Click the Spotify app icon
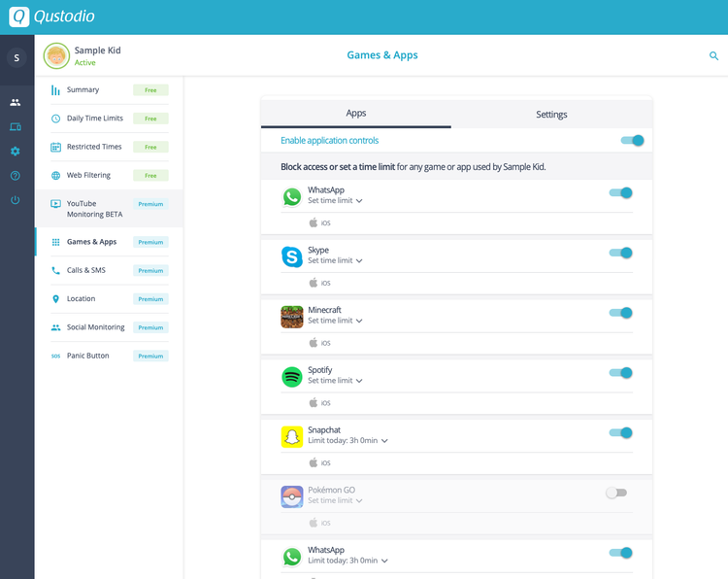The height and width of the screenshot is (579, 728). 292,377
